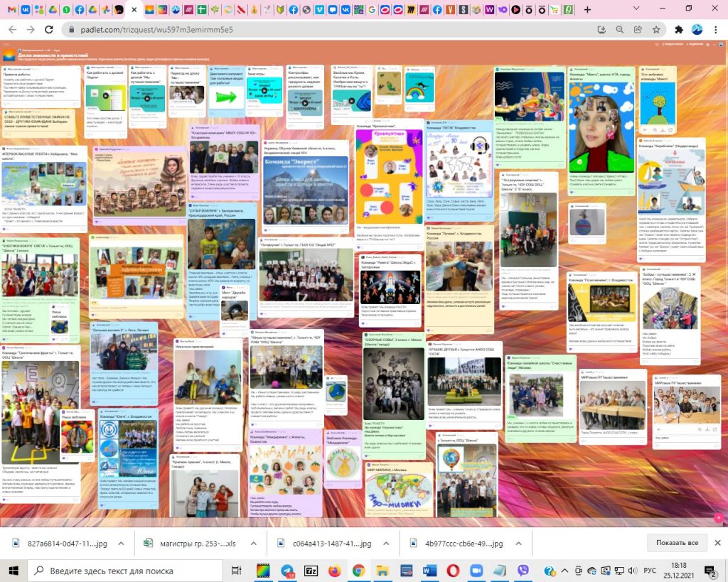Viewport: 728px width, 582px height.
Task: Expand options for 827a6814 jpg download
Action: [x=121, y=544]
